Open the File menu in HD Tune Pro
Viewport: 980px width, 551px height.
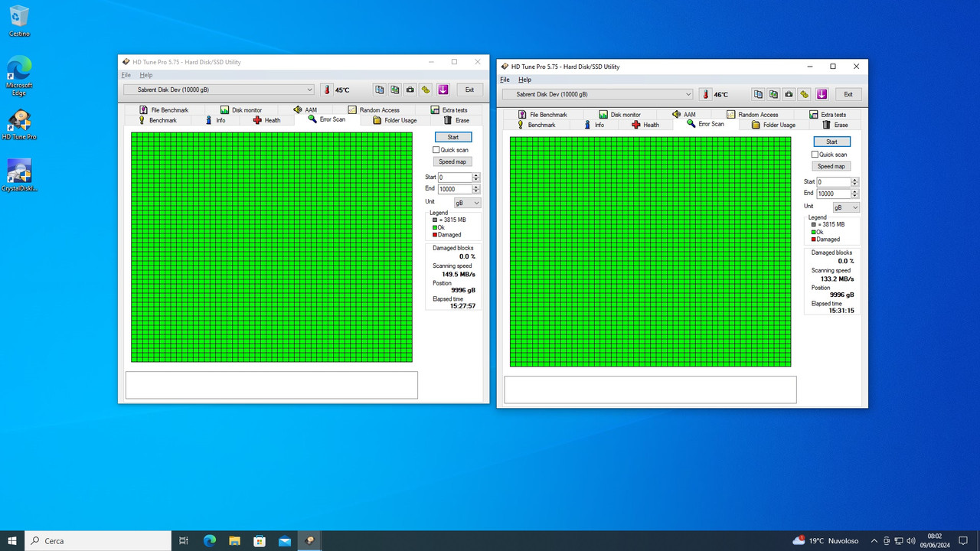(x=125, y=75)
